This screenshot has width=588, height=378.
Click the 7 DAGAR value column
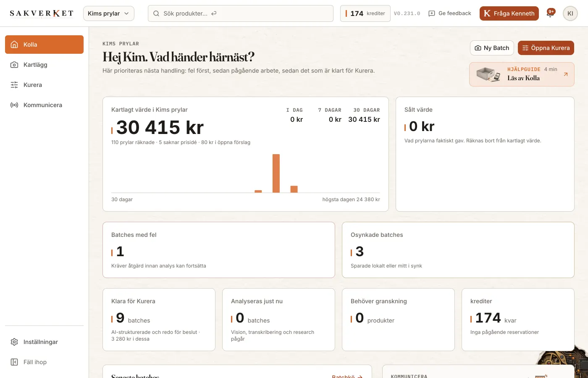pos(330,115)
